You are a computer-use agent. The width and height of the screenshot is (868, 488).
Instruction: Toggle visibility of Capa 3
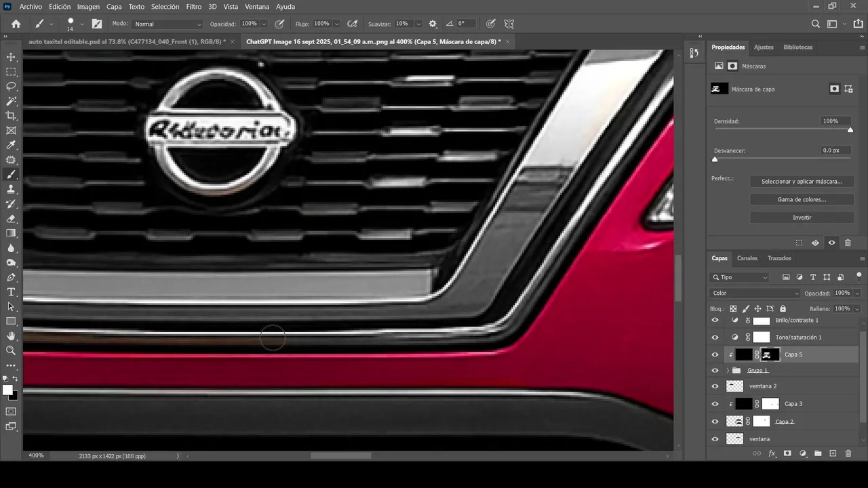click(x=715, y=404)
